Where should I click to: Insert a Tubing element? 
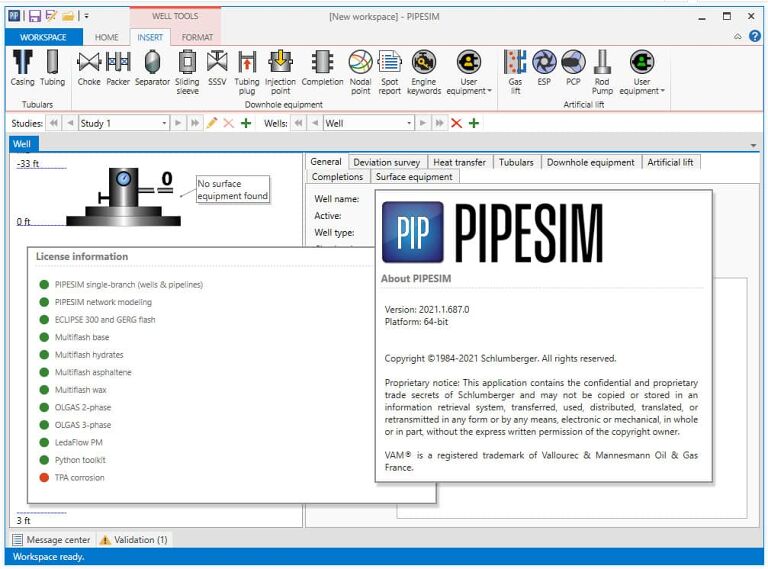[52, 68]
